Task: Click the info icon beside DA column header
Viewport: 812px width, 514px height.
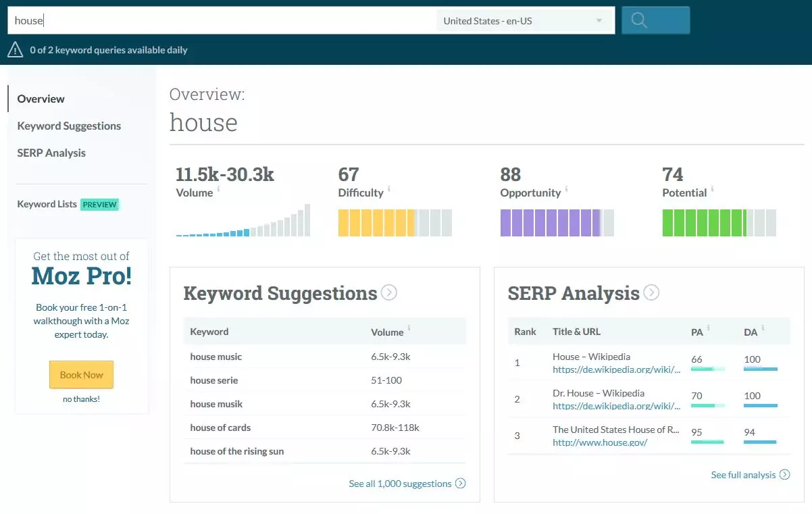Action: point(763,328)
